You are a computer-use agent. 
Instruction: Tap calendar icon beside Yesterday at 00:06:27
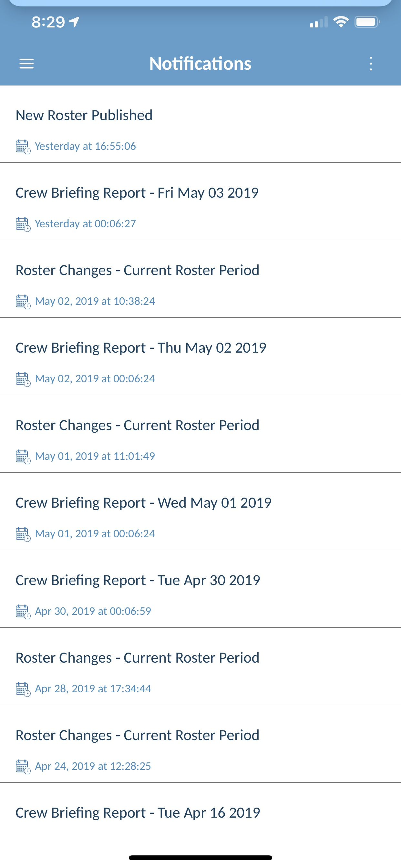click(x=23, y=224)
